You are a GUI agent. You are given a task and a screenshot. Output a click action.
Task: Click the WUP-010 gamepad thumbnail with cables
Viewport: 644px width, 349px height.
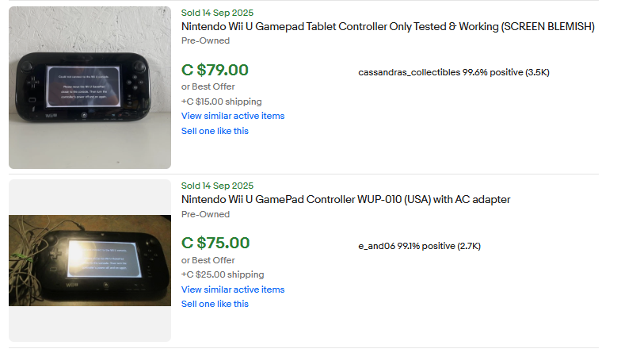click(90, 260)
